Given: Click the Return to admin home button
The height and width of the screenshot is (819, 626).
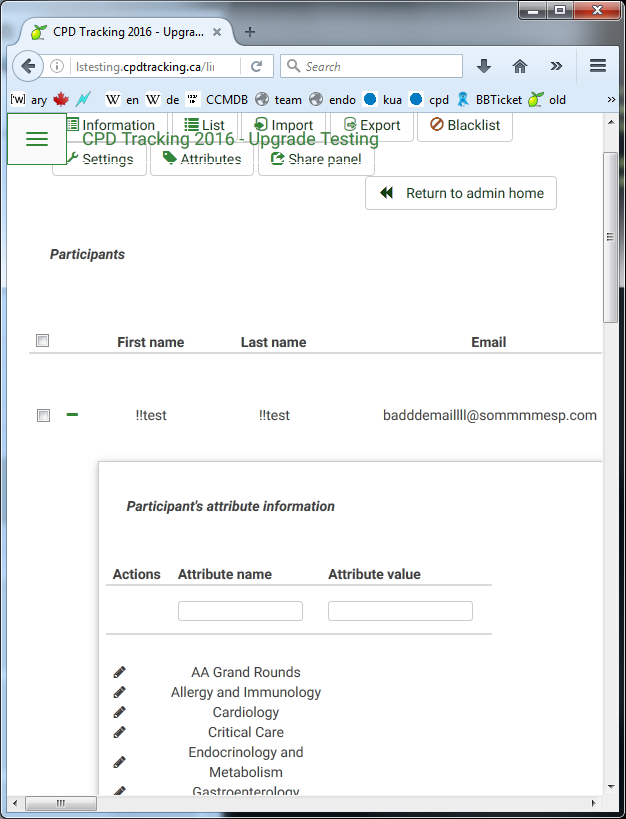Looking at the screenshot, I should [x=461, y=193].
